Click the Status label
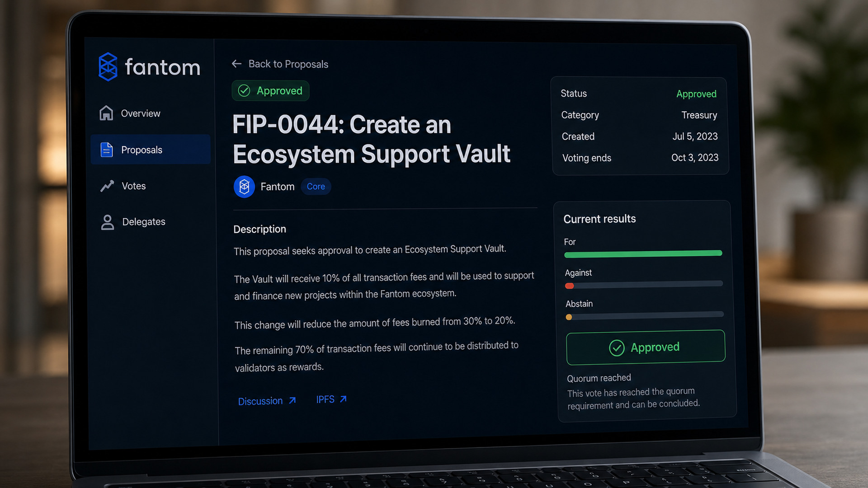 click(574, 94)
